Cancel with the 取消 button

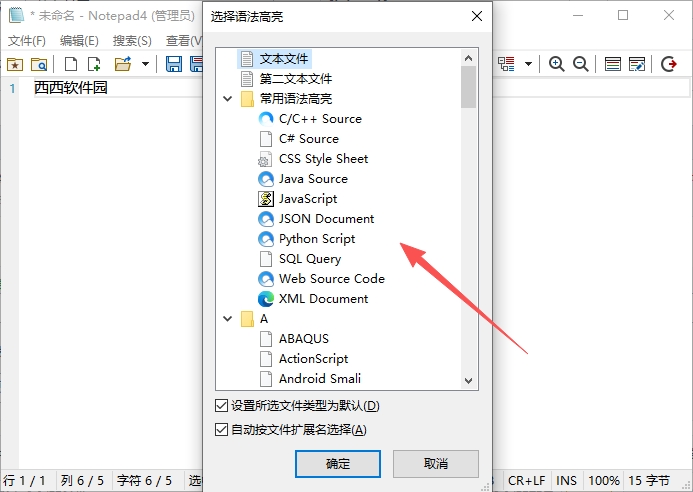tap(436, 463)
